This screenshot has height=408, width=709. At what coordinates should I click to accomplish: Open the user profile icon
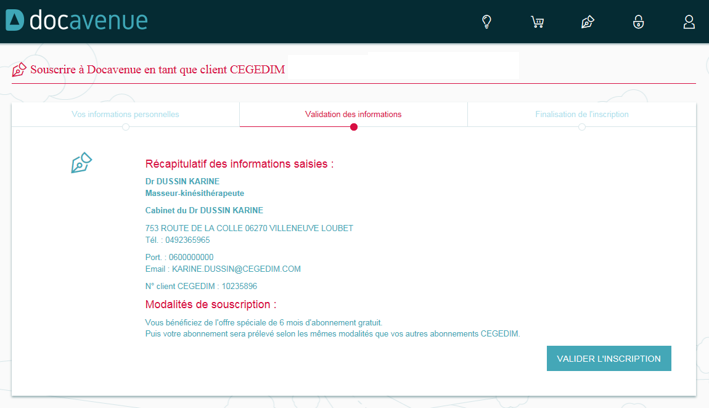coord(689,21)
